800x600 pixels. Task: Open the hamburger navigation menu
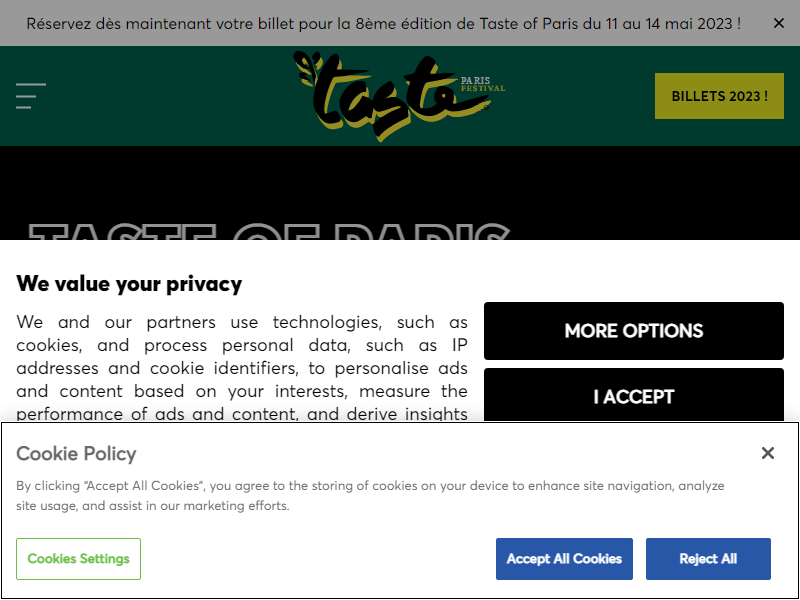coord(31,96)
